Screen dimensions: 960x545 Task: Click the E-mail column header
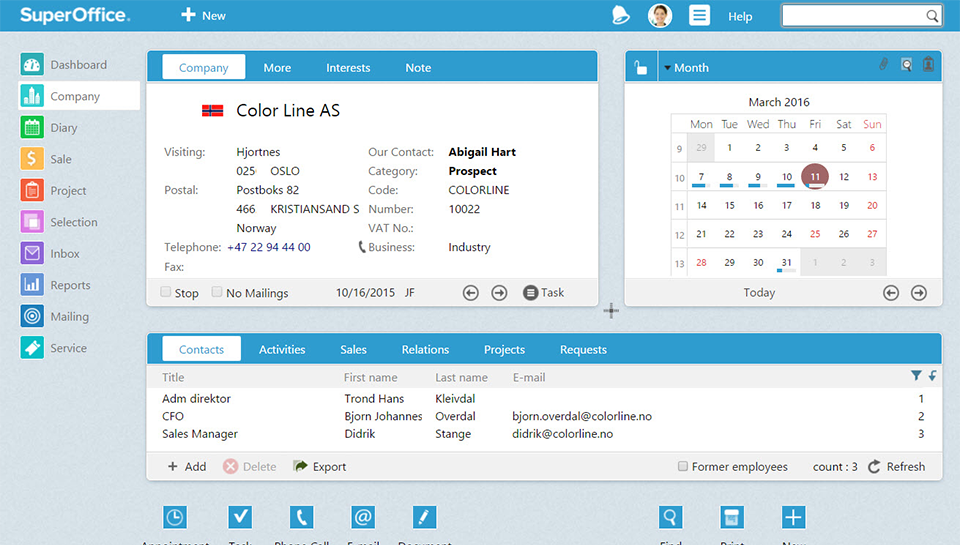[529, 377]
